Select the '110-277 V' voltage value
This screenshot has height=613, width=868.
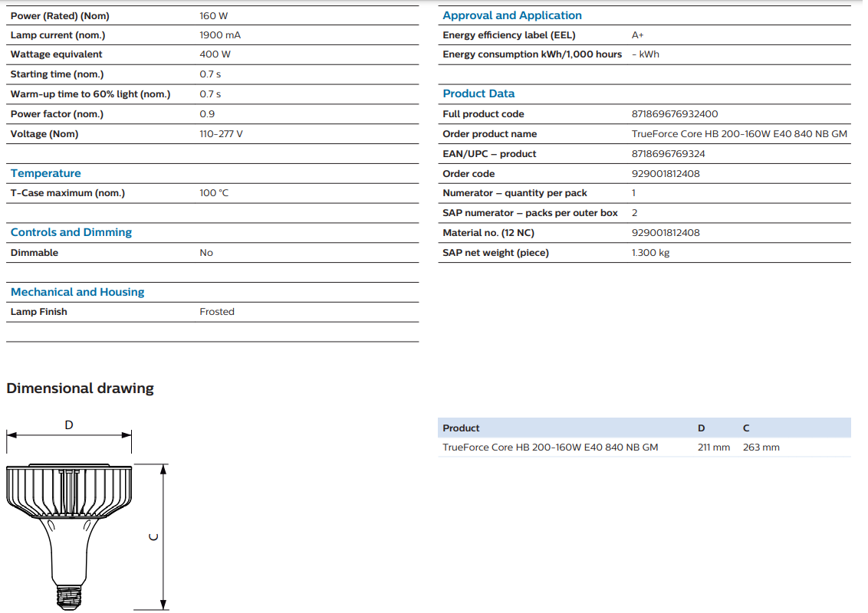pos(221,134)
